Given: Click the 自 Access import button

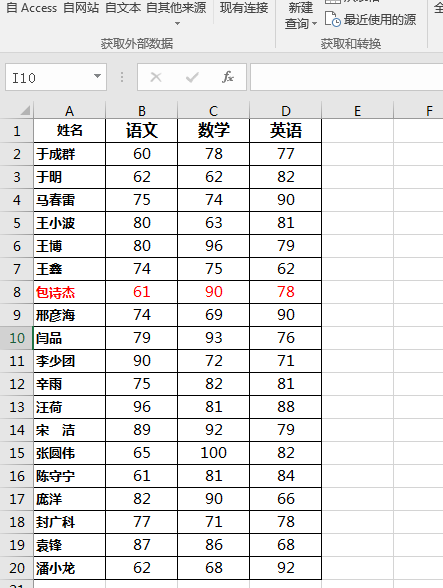Looking at the screenshot, I should point(32,8).
